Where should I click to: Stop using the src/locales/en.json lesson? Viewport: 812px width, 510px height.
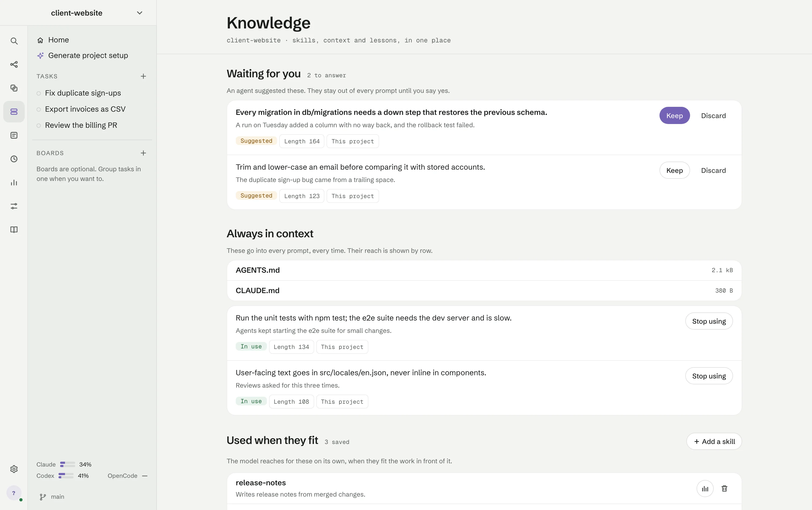point(709,376)
